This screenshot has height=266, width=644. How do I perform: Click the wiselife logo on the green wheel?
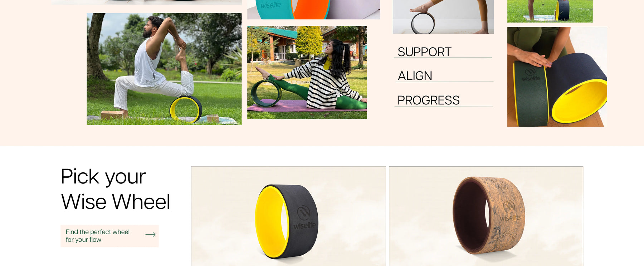click(x=531, y=75)
